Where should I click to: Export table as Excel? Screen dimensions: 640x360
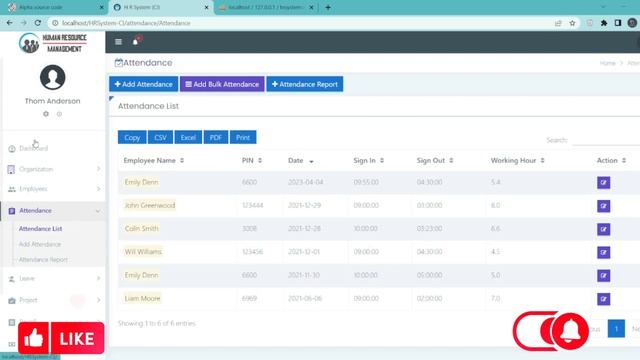(x=188, y=138)
